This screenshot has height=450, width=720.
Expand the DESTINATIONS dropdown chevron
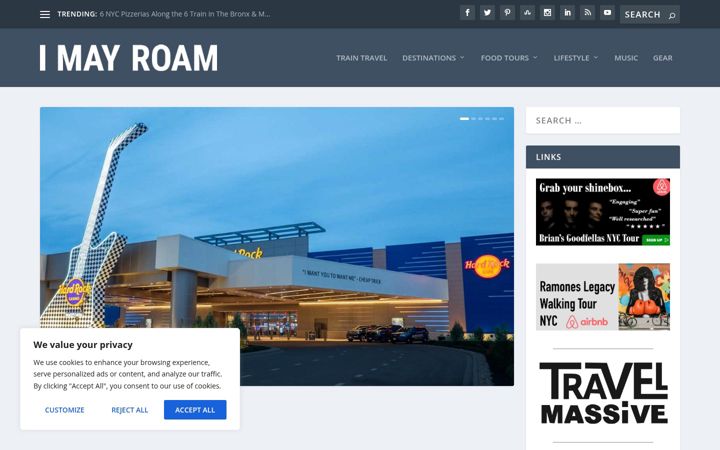[462, 57]
